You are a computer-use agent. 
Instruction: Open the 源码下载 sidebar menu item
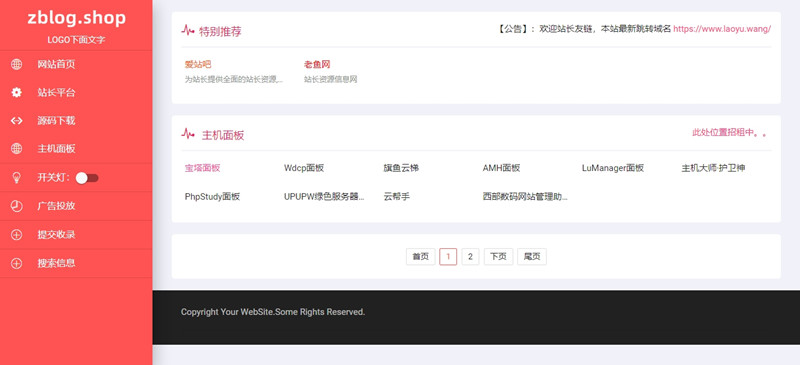tap(76, 121)
